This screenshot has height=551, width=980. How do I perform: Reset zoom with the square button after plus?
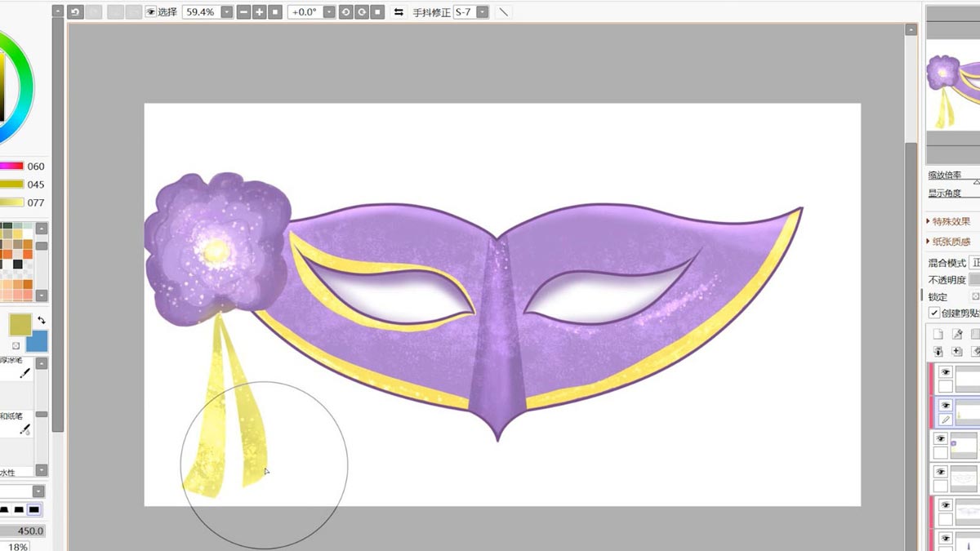[275, 12]
